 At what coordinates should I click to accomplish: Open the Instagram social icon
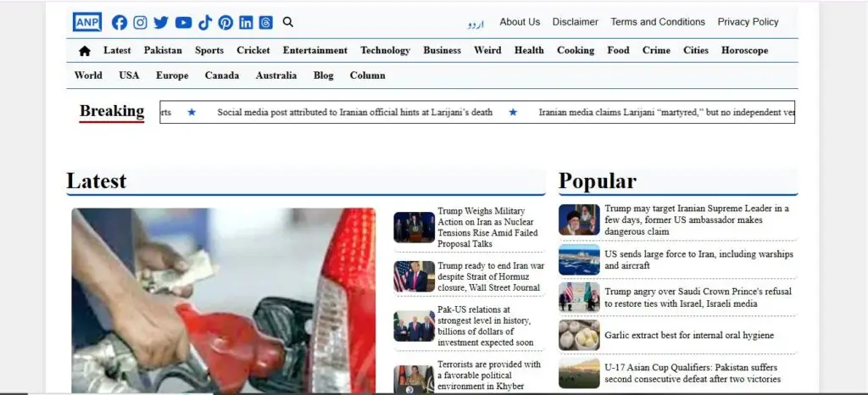(x=140, y=23)
